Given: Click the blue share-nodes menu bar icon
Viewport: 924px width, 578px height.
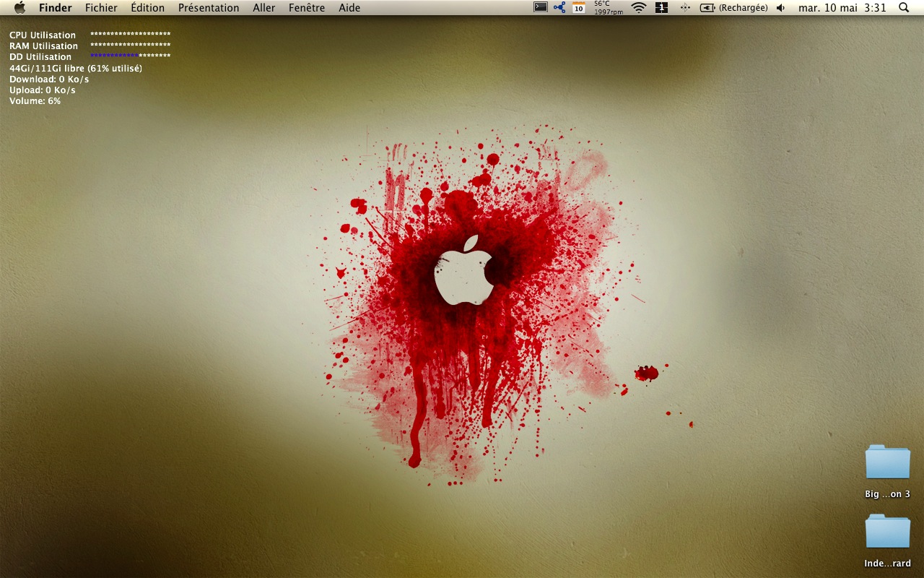Looking at the screenshot, I should pyautogui.click(x=559, y=7).
